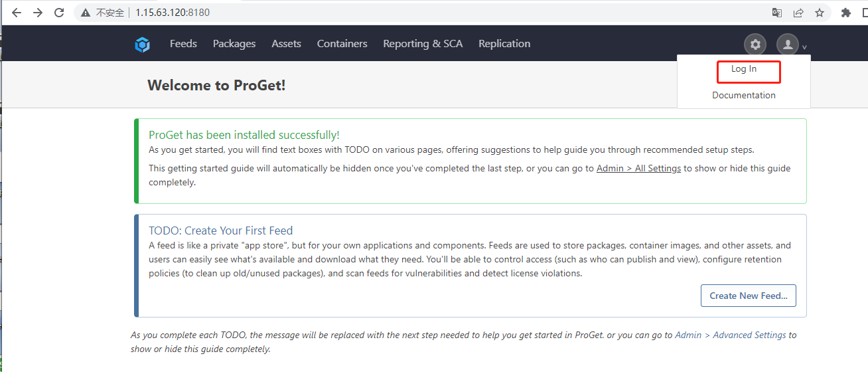Click the browser forward arrow

[x=38, y=13]
